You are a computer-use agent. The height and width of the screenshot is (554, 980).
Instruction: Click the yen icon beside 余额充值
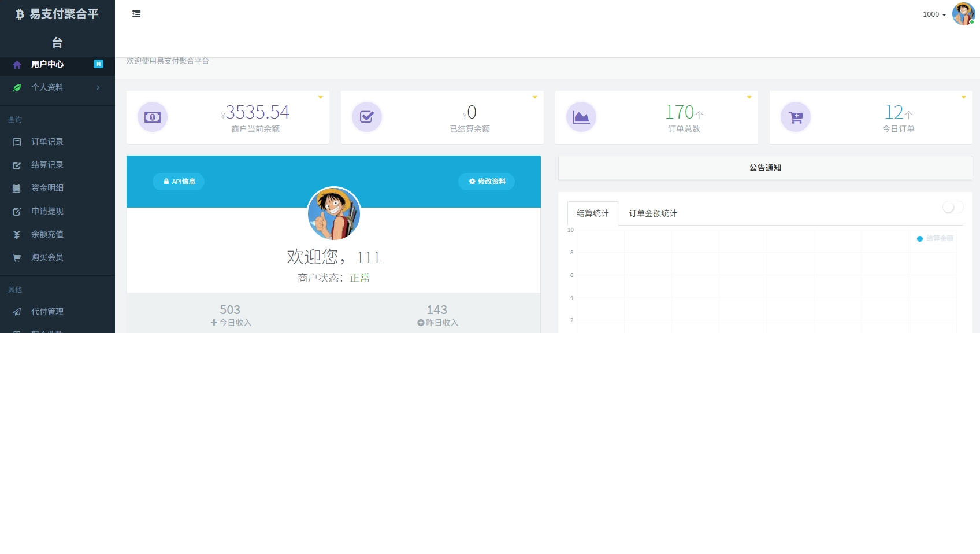pos(17,235)
